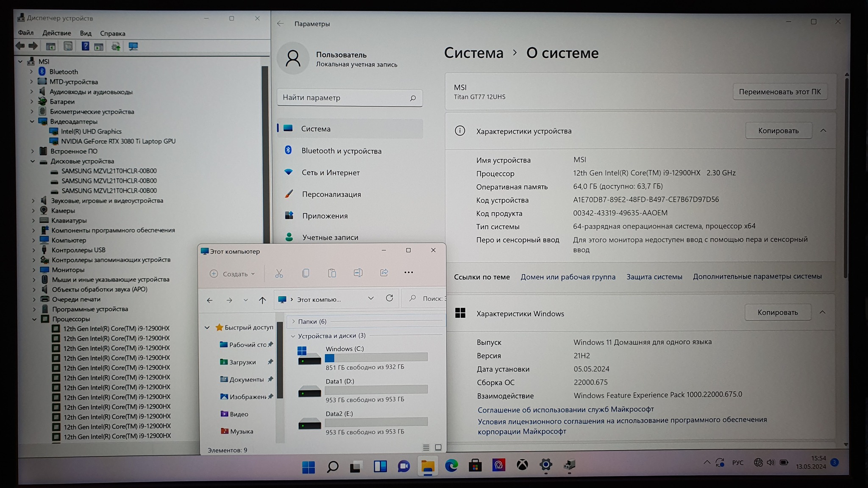Open the system protection link
This screenshot has height=488, width=868.
(654, 277)
